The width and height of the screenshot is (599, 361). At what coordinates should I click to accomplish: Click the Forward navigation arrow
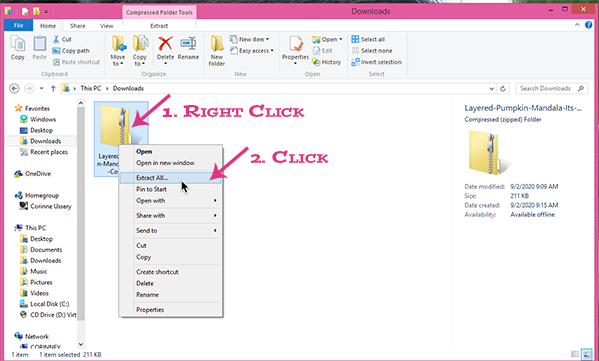(29, 88)
